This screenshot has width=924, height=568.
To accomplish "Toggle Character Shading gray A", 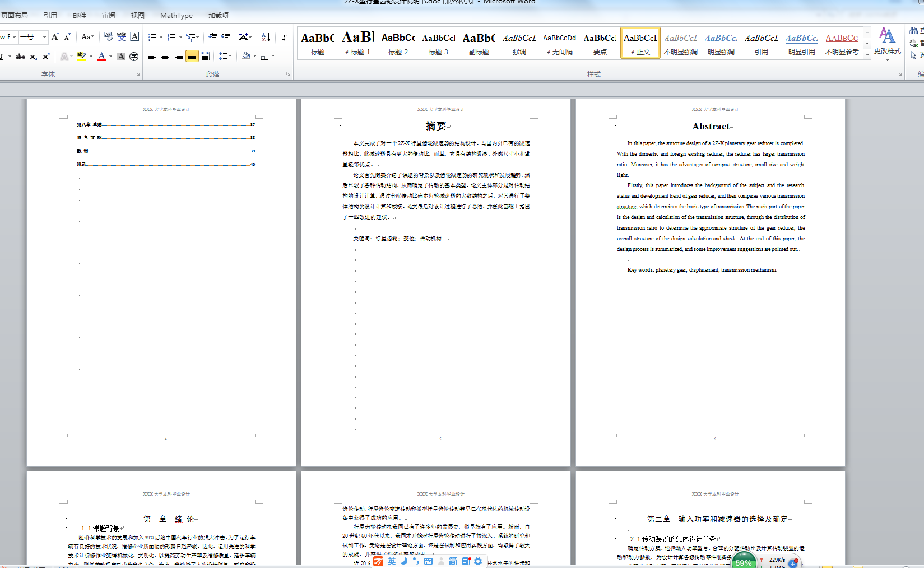I will tap(121, 56).
